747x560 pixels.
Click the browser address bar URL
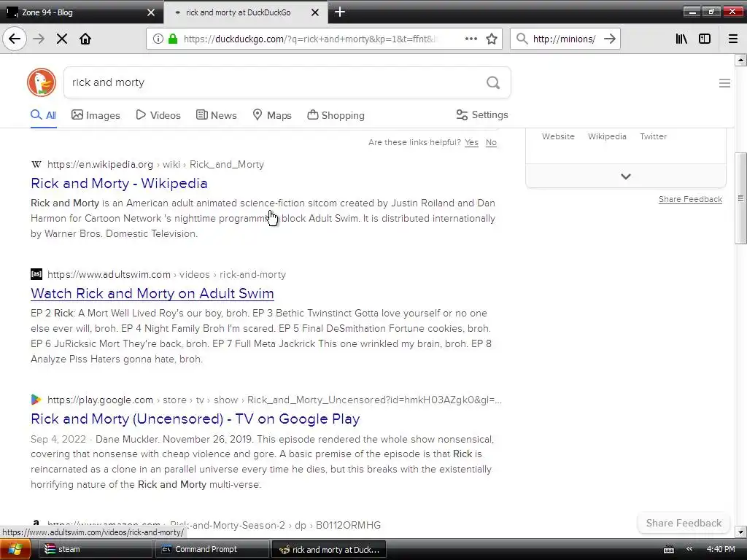click(309, 39)
